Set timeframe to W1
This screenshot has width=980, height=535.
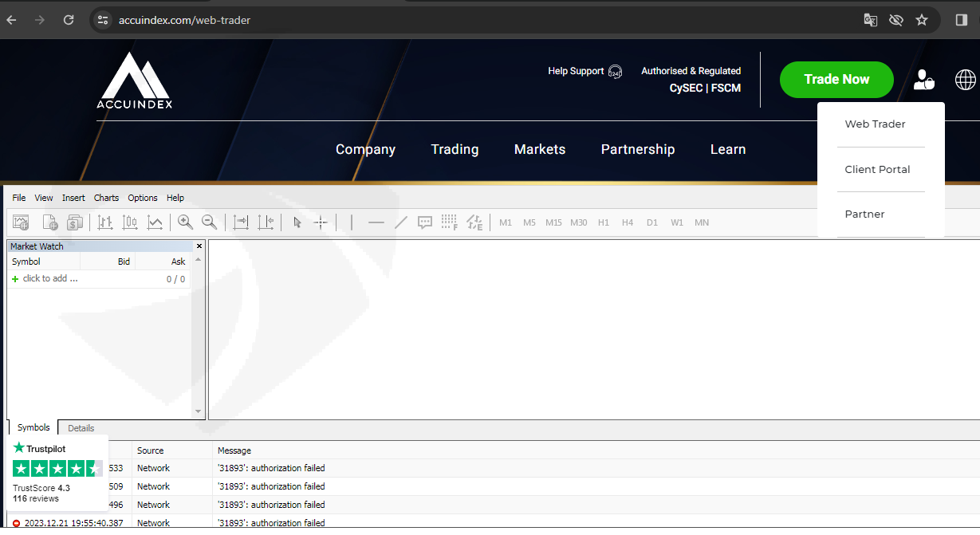click(x=677, y=222)
